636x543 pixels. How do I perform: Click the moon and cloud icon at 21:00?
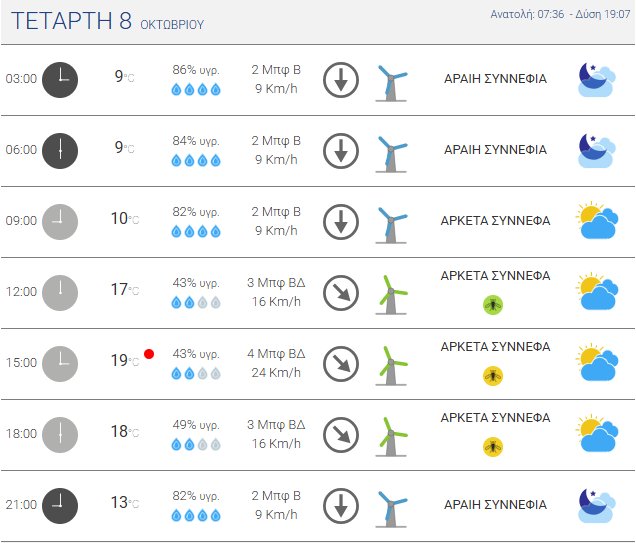point(596,505)
